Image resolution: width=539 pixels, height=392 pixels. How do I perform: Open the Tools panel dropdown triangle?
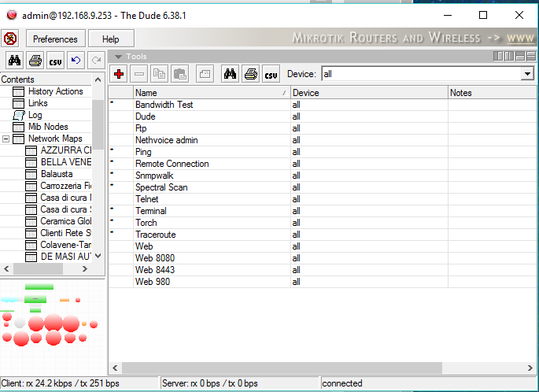[119, 57]
